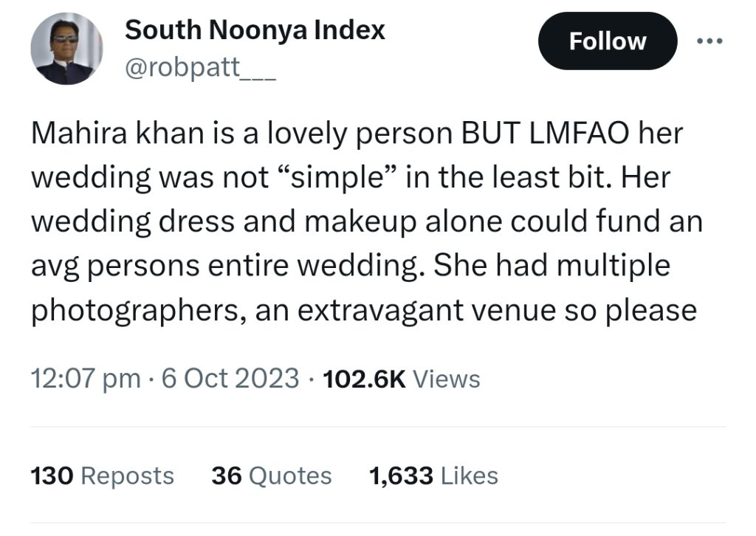Screen dimensions: 756x536
Task: Open the South Noonya Index display name
Action: tap(255, 30)
